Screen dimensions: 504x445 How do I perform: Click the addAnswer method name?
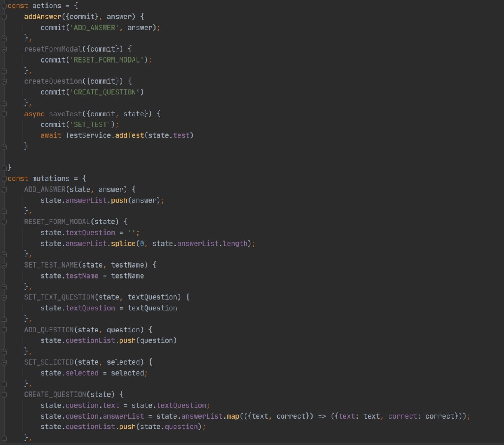(x=43, y=17)
